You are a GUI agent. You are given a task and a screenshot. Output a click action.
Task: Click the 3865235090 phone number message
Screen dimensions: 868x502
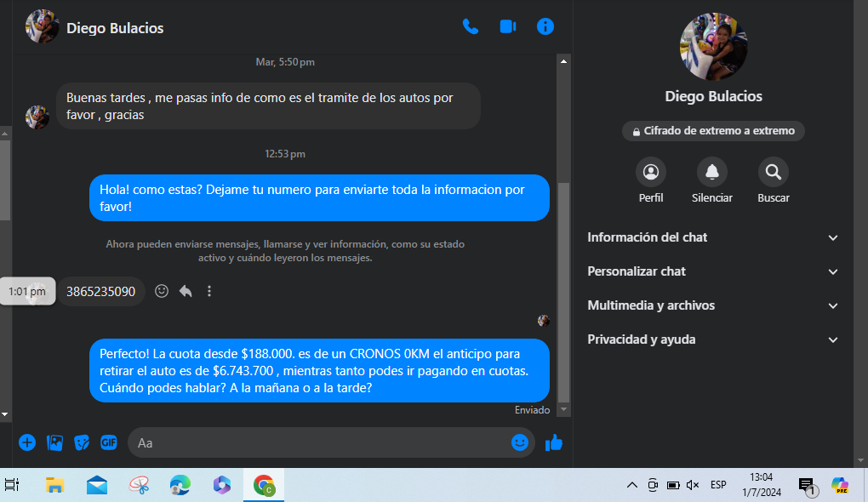[x=100, y=292]
